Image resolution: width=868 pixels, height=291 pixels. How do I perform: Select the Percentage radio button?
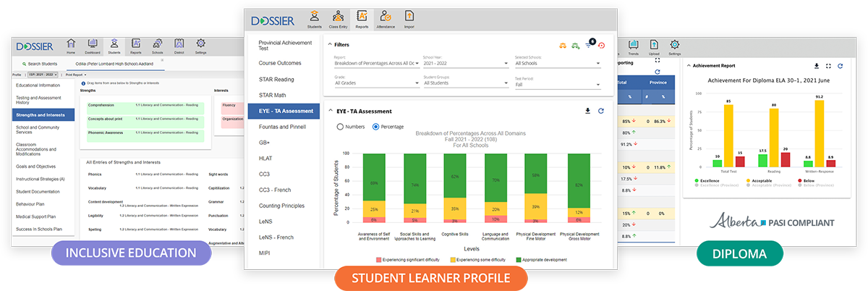coord(375,127)
